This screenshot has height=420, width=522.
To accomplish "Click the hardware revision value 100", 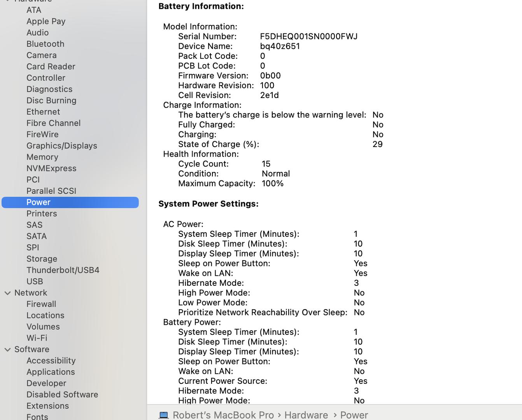I will pos(267,86).
